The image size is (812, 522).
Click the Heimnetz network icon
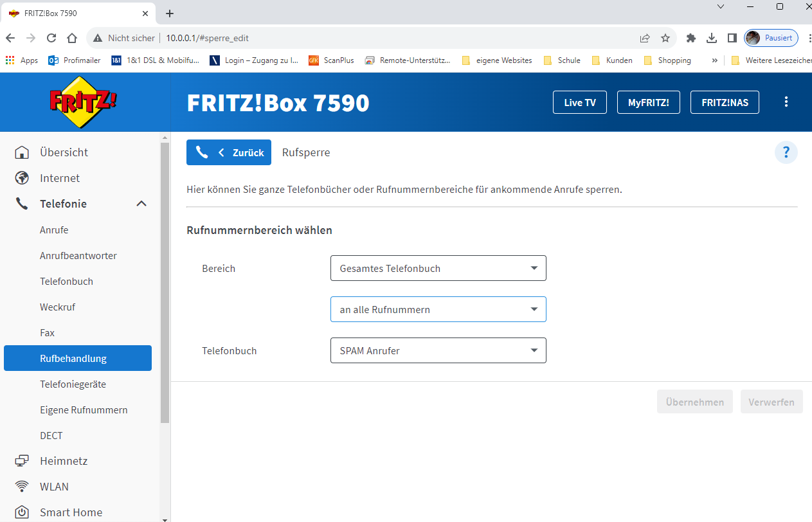[22, 461]
